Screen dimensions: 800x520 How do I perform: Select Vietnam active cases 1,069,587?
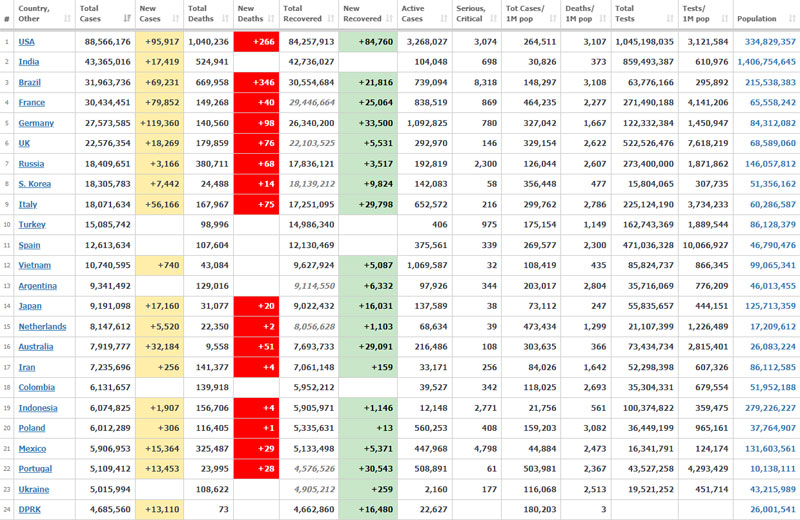[427, 265]
